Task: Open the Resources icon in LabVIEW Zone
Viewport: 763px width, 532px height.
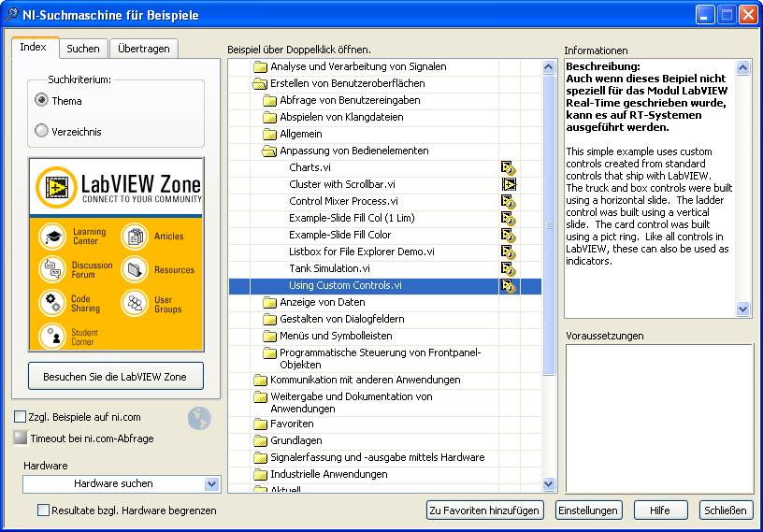Action: click(x=135, y=269)
